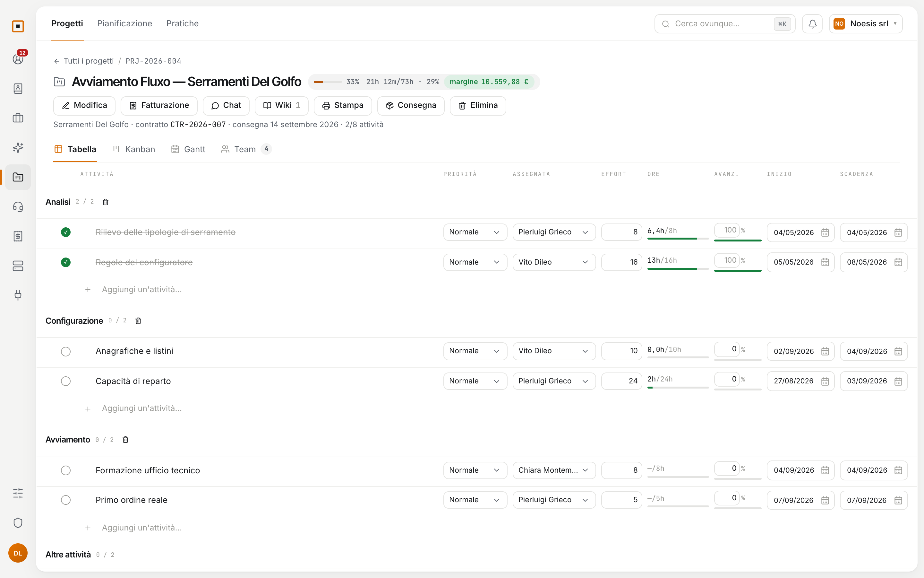This screenshot has width=924, height=578.
Task: Click the Modifica button
Action: [84, 106]
